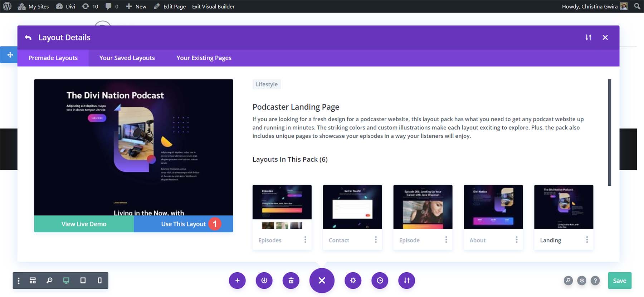The image size is (644, 297).
Task: Click Use This Layout button
Action: pos(183,224)
